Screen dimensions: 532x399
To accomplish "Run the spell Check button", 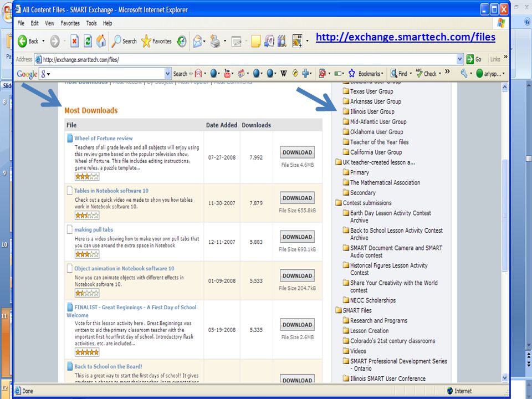I will pyautogui.click(x=427, y=73).
